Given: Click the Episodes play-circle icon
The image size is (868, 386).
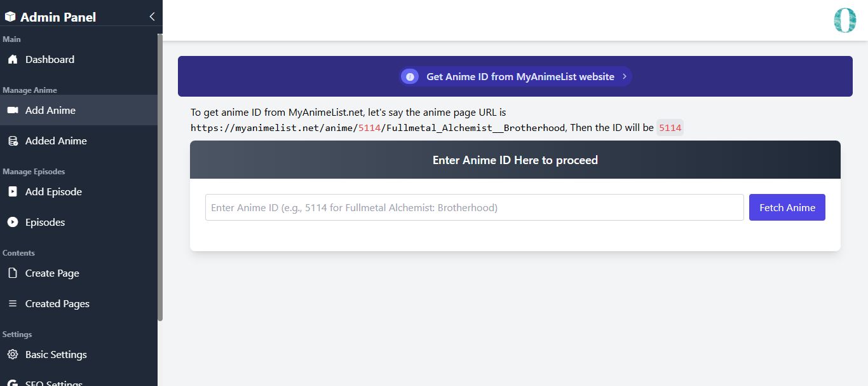Looking at the screenshot, I should coord(13,222).
